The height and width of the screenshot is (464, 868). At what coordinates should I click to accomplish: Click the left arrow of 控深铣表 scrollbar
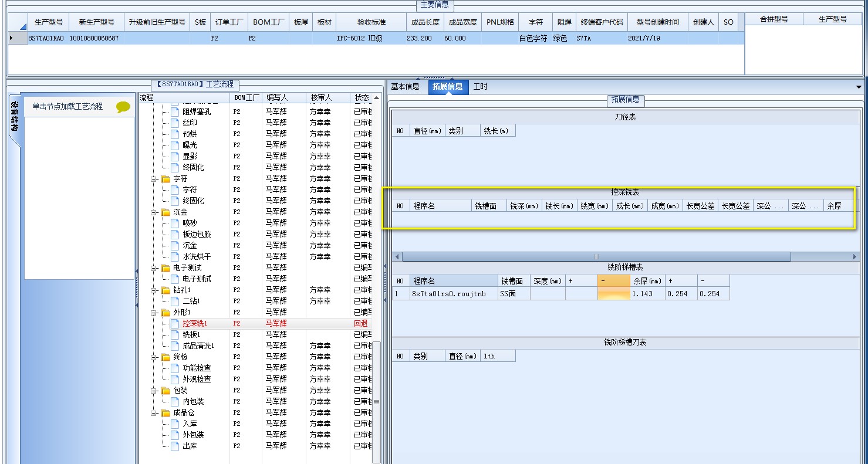[397, 257]
